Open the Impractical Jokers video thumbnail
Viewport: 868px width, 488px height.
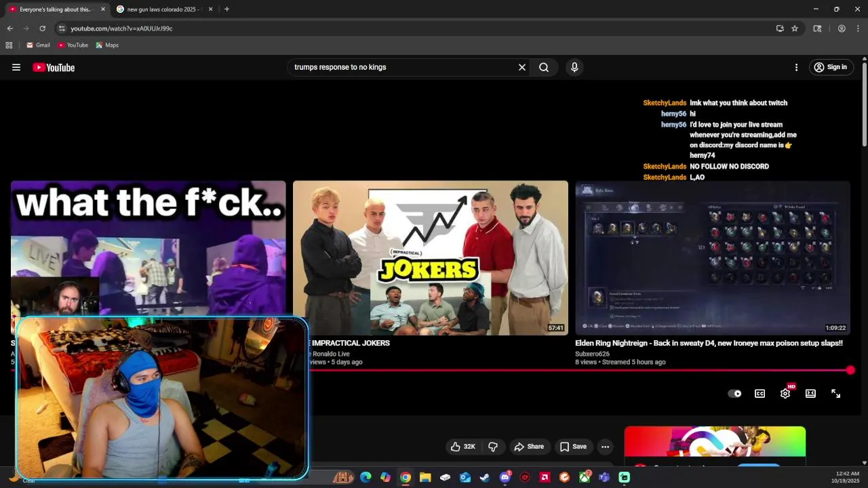point(431,258)
